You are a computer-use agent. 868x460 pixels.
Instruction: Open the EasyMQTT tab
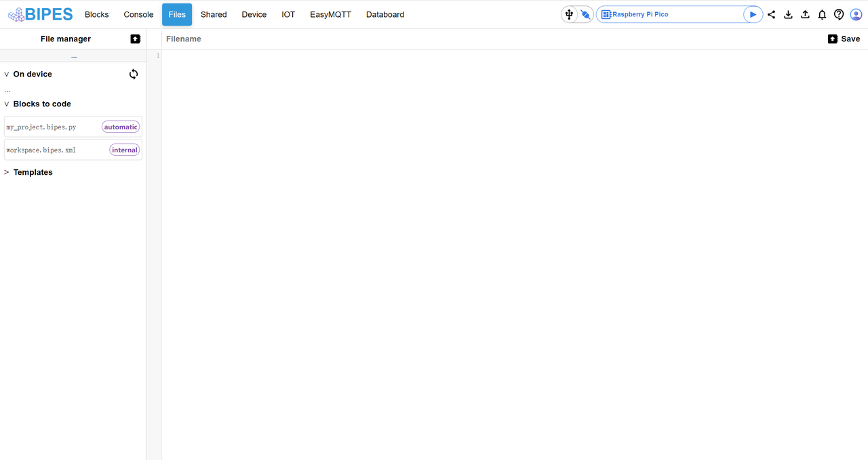point(331,14)
